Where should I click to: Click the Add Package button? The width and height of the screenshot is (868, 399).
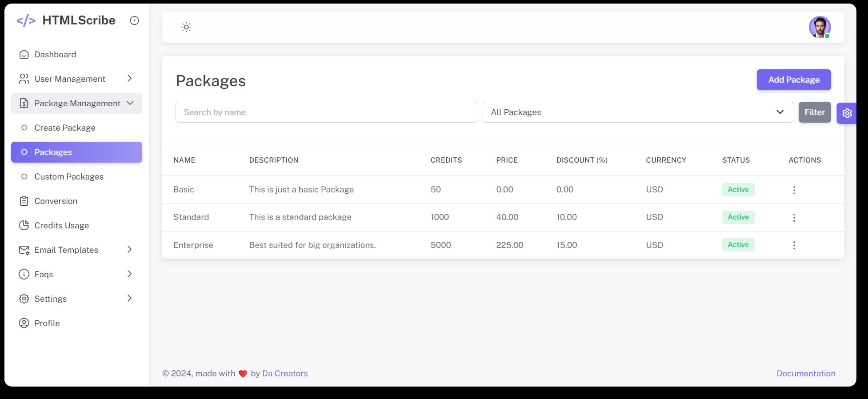[793, 80]
